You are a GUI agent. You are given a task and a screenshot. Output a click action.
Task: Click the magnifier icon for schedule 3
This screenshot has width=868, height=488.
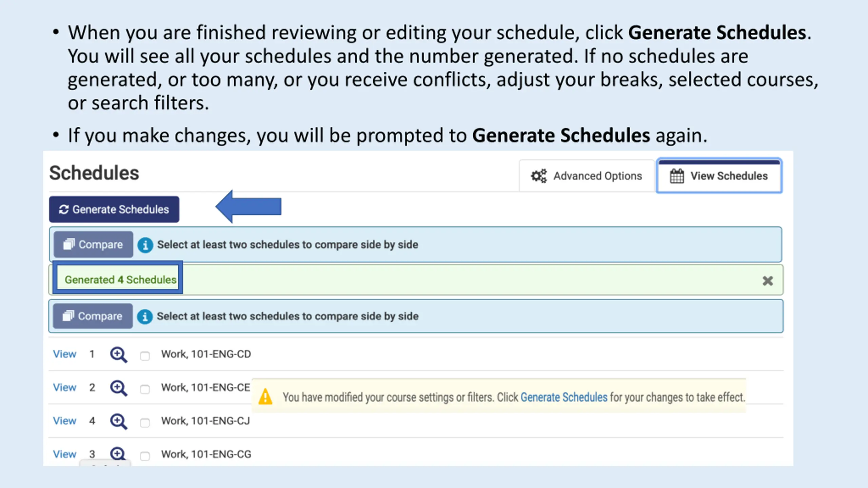tap(118, 454)
